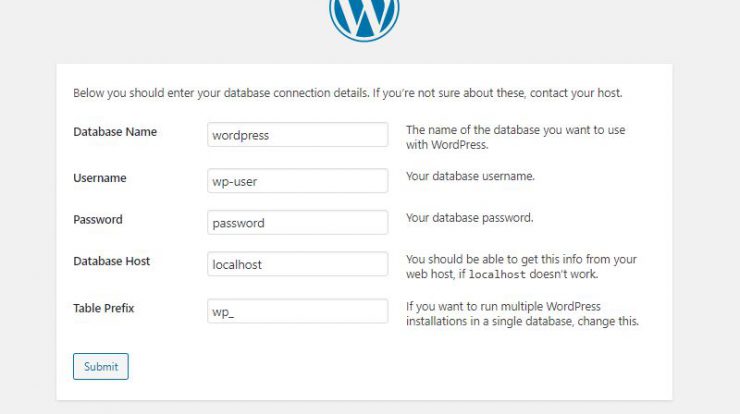The image size is (740, 414).
Task: Click the 'You should be able to get this info' hint
Action: pos(521,266)
